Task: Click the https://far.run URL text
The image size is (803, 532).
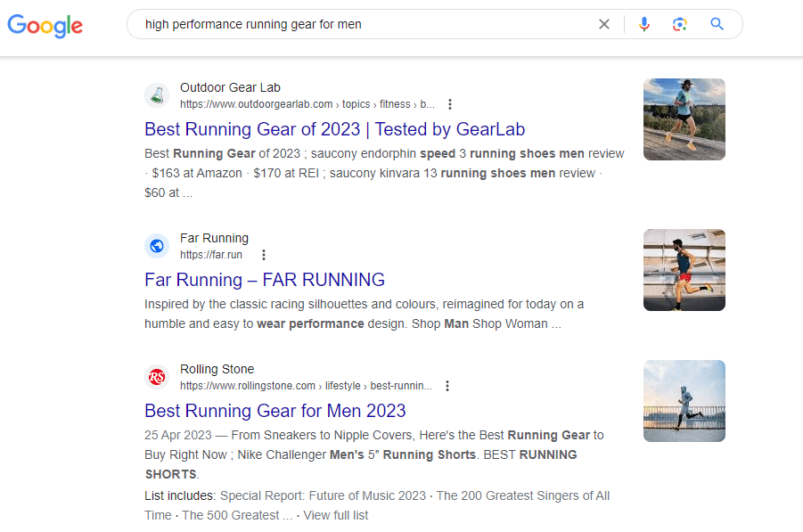Action: [211, 255]
